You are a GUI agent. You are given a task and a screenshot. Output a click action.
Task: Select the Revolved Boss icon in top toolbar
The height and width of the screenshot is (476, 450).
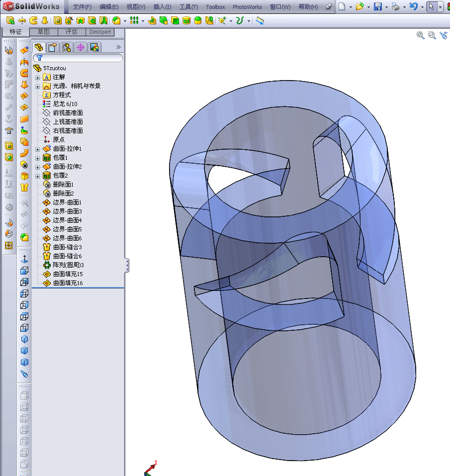click(x=22, y=21)
